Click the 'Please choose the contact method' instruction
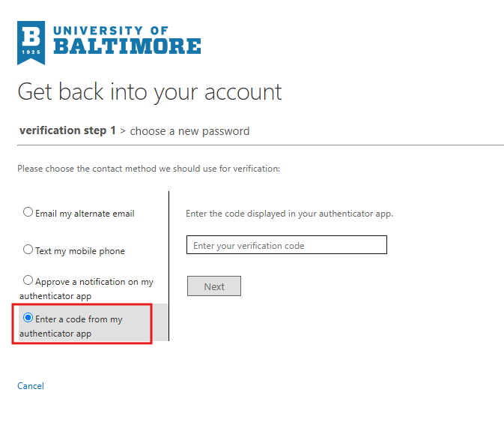This screenshot has width=504, height=425. coord(148,169)
